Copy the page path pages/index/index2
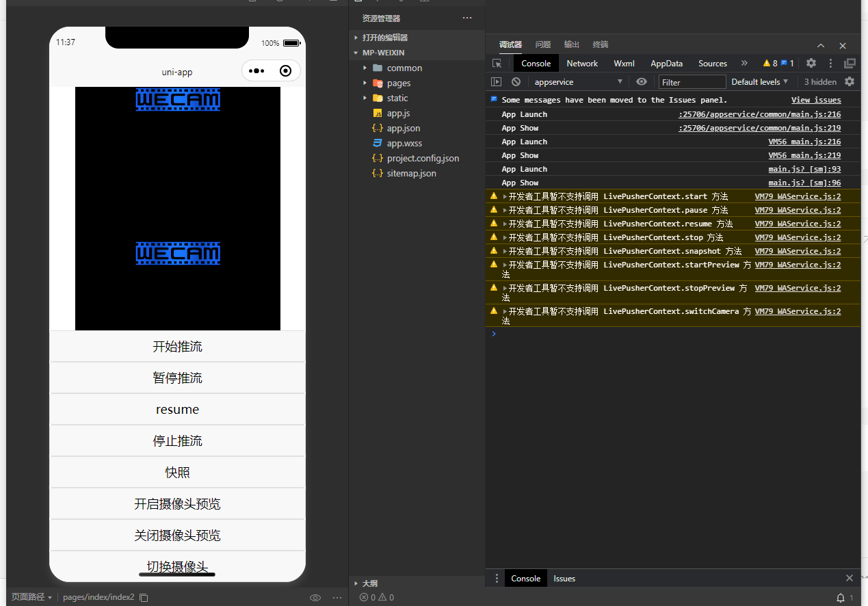The height and width of the screenshot is (606, 868). coord(144,597)
